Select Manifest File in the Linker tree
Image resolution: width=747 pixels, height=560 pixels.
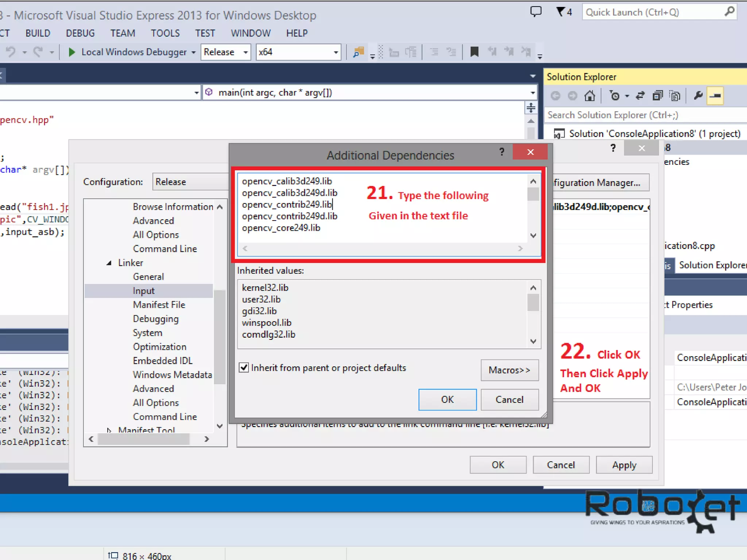pos(159,305)
